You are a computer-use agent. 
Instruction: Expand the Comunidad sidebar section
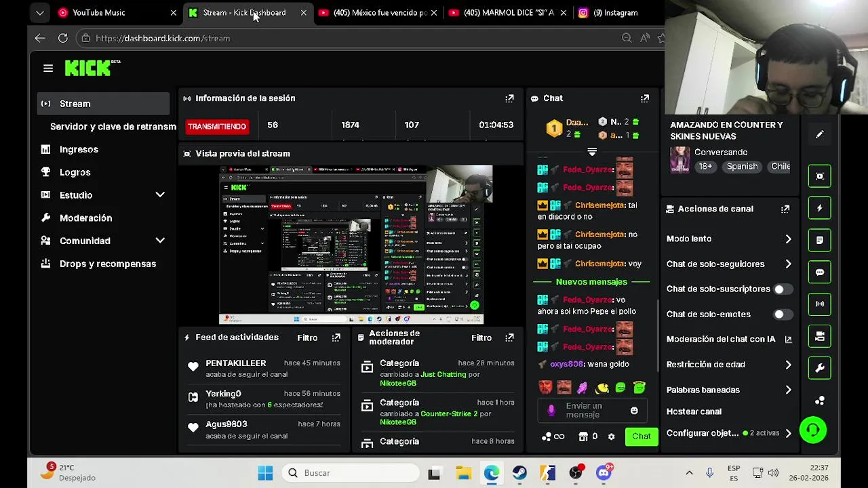pos(160,241)
